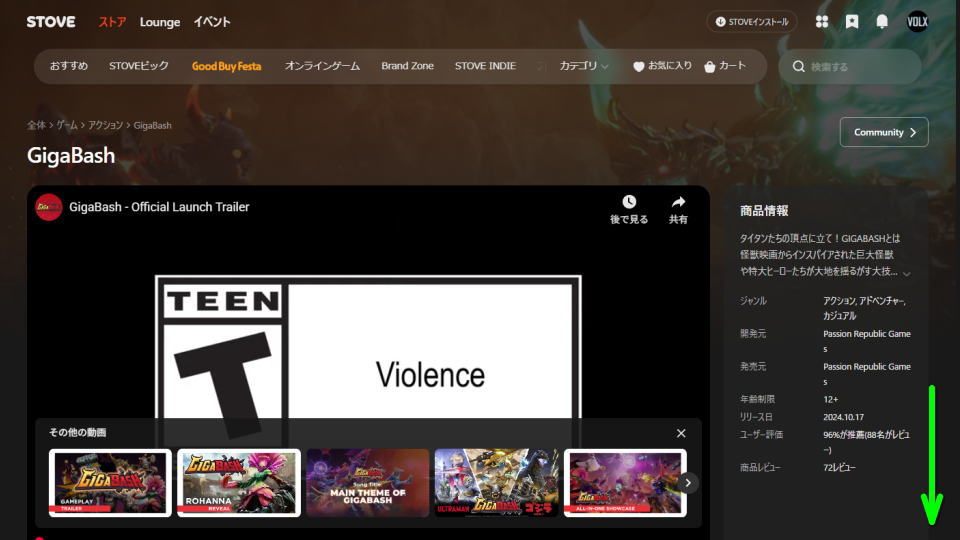Open the apps grid icon
This screenshot has width=960, height=540.
pos(822,22)
